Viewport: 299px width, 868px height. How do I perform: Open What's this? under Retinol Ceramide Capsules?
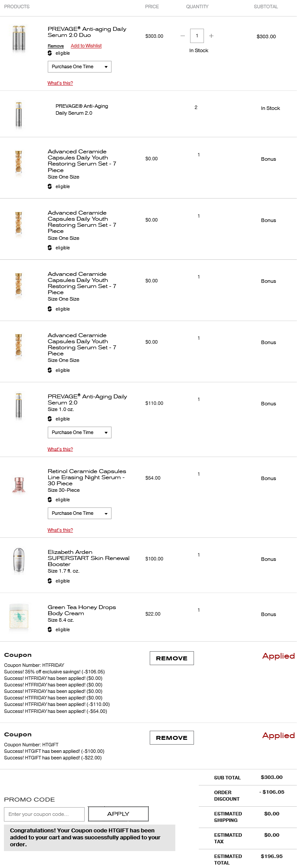60,530
